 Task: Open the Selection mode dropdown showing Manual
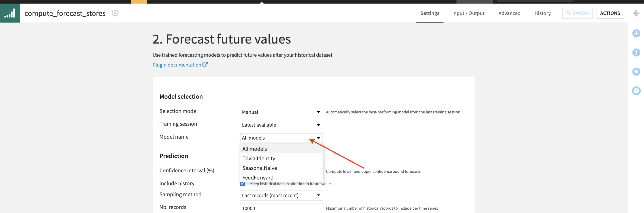(x=281, y=112)
